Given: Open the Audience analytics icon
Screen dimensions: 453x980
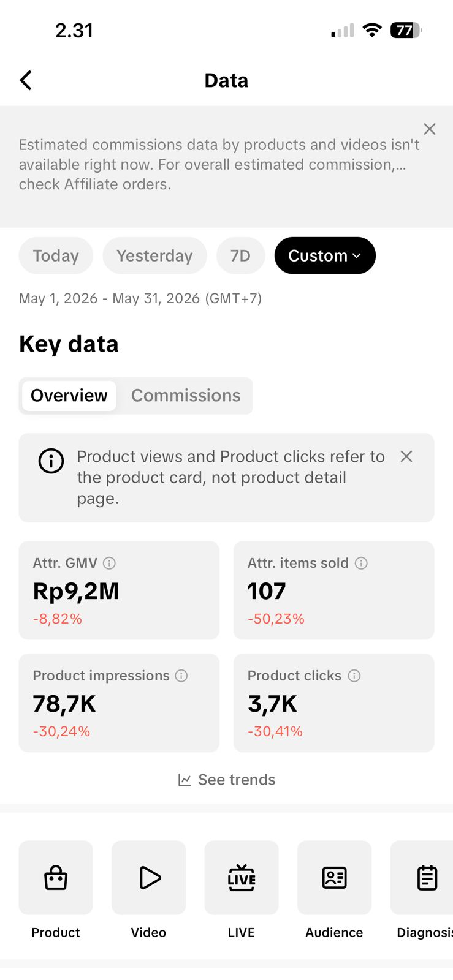Looking at the screenshot, I should click(334, 877).
